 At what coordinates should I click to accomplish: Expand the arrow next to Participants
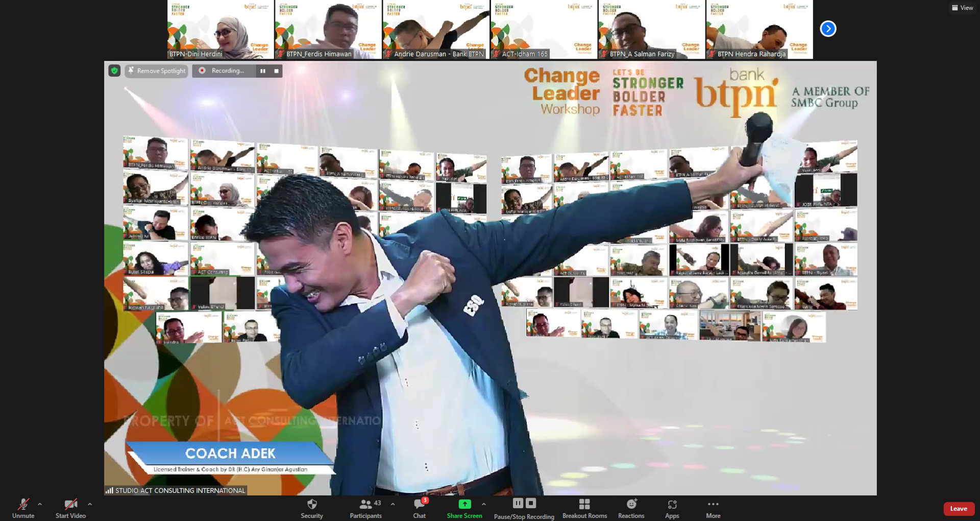pyautogui.click(x=393, y=504)
